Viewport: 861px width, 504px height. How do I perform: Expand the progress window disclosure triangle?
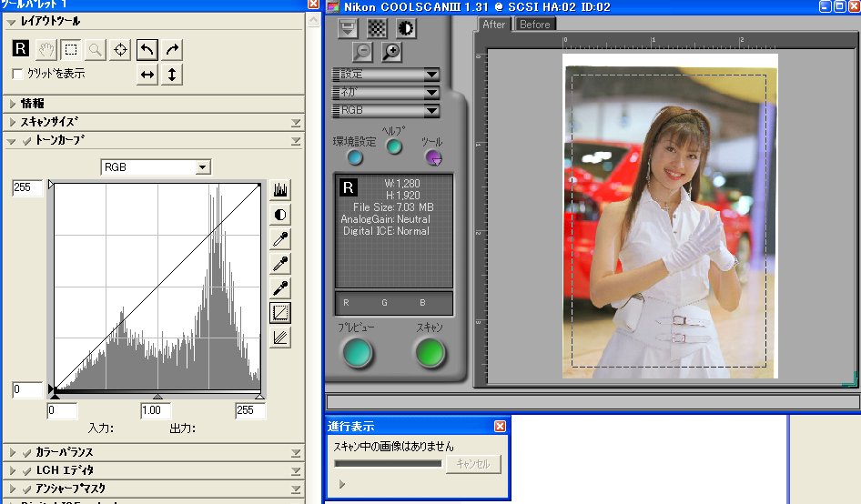[x=342, y=484]
